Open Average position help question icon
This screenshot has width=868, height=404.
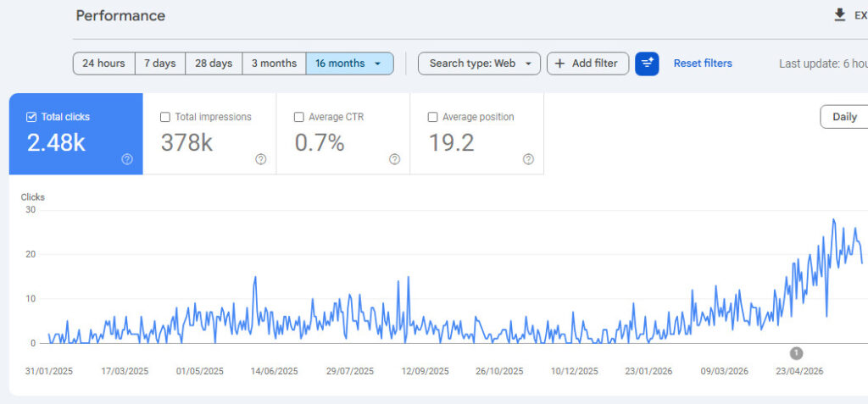click(x=529, y=159)
